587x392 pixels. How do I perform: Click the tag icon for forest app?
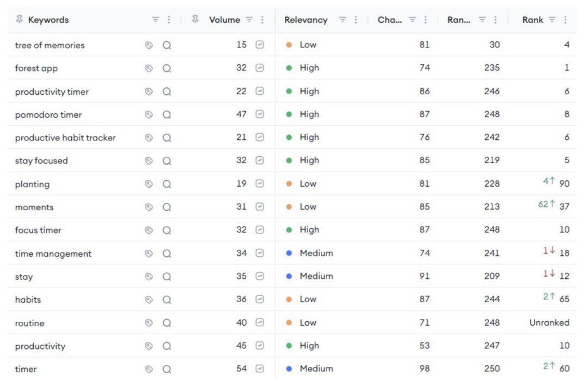tap(149, 69)
